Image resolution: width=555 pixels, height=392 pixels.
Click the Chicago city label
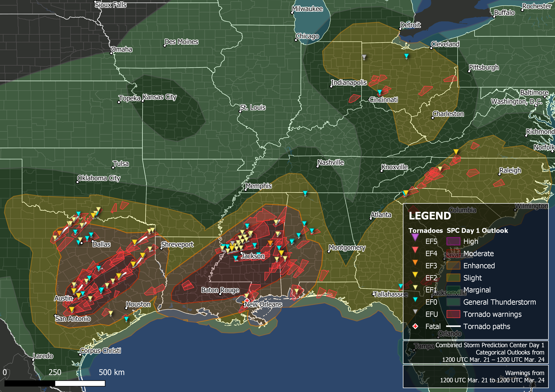pyautogui.click(x=307, y=36)
